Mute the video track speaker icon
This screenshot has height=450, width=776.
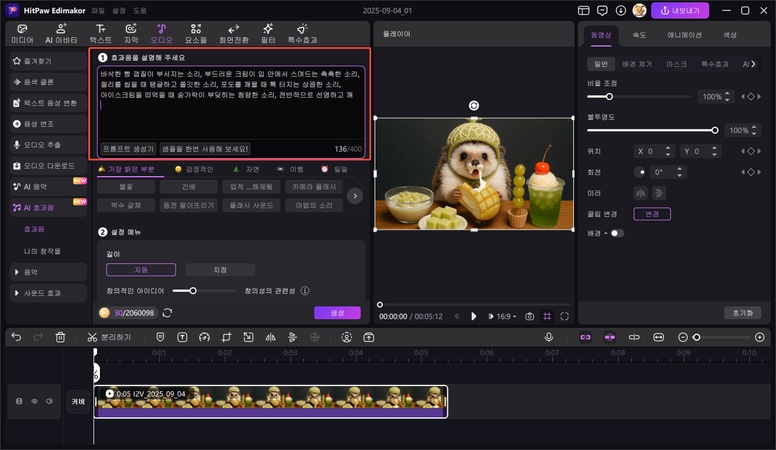coord(49,401)
